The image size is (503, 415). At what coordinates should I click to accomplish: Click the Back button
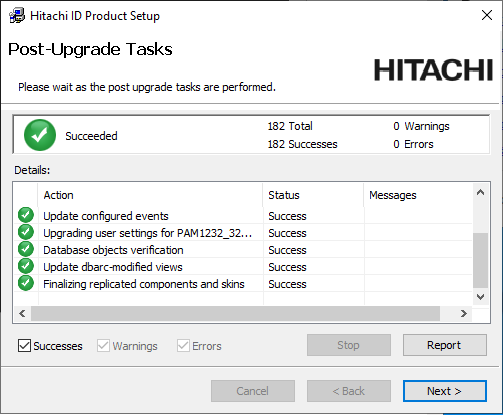349,391
